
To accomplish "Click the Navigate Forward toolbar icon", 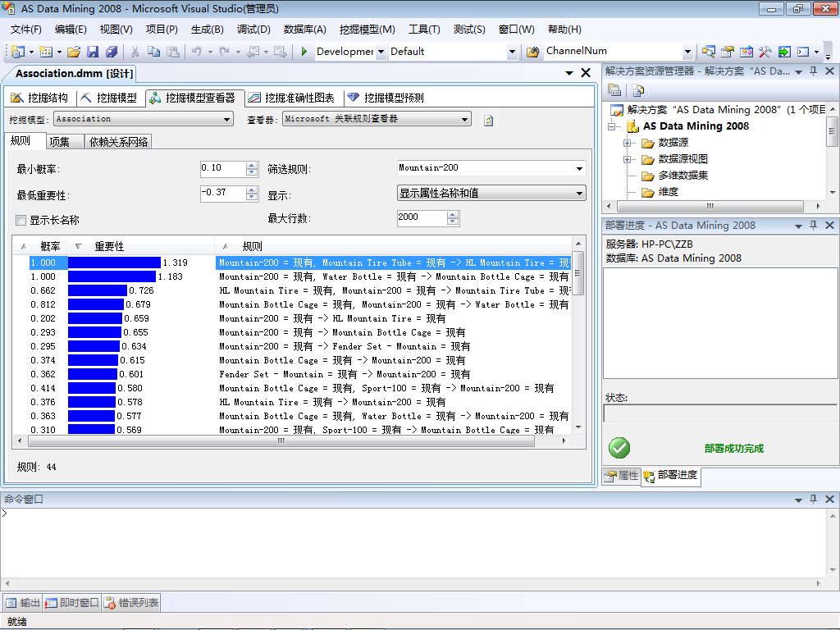I will coord(280,52).
